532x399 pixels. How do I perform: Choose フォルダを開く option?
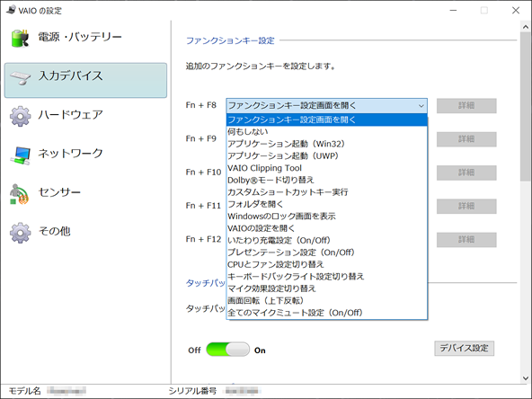[327, 204]
